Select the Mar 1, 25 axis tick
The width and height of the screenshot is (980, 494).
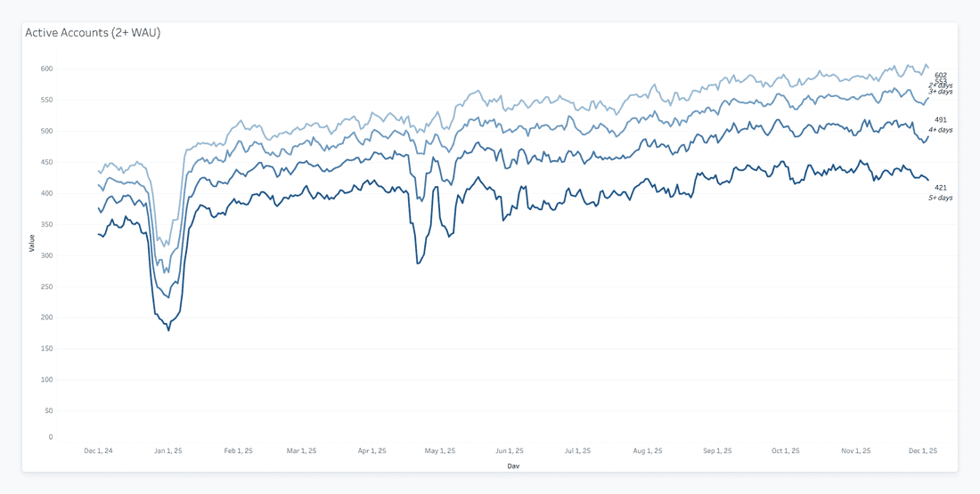pos(301,451)
